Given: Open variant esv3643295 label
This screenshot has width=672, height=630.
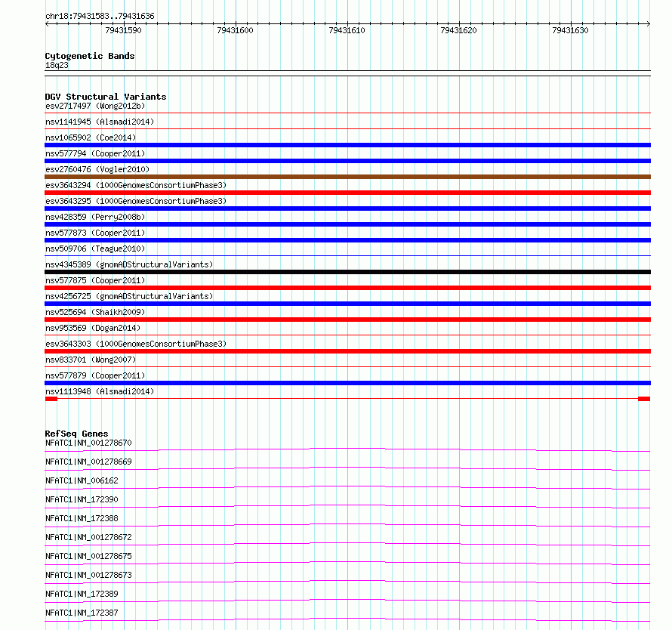Looking at the screenshot, I should [136, 201].
